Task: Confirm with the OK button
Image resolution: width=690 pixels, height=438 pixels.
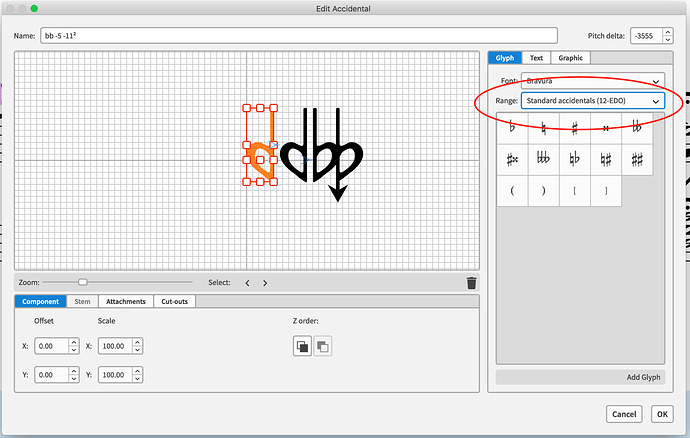Action: pyautogui.click(x=662, y=414)
